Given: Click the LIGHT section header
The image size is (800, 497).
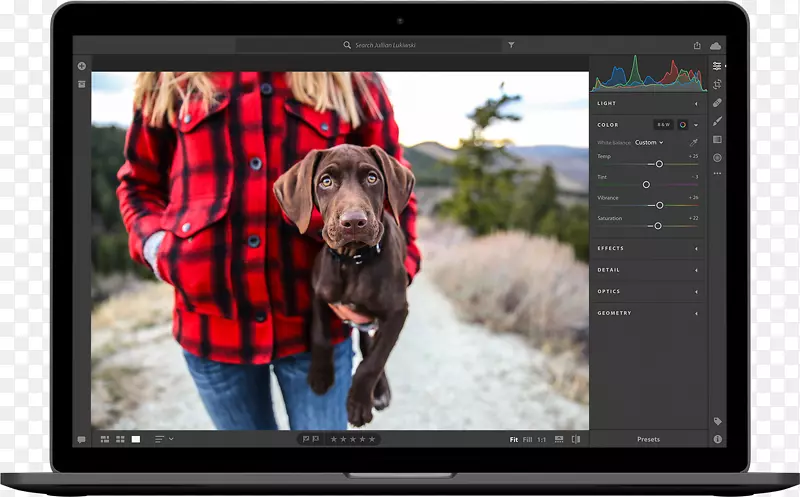Looking at the screenshot, I should click(x=607, y=103).
